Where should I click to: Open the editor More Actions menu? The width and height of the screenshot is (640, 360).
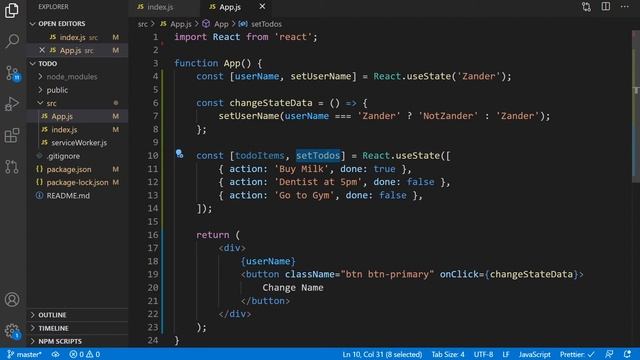[x=624, y=7]
